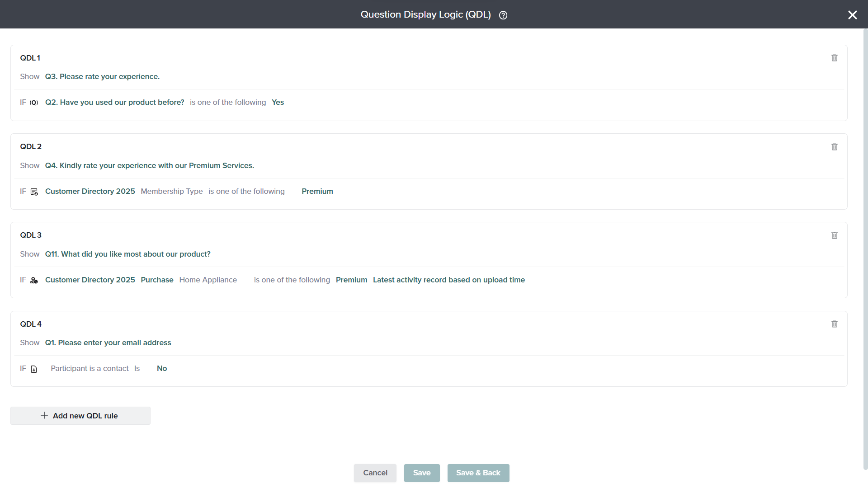Screen dimensions: 868x488
Task: Open help icon next to QDL title
Action: [x=503, y=15]
